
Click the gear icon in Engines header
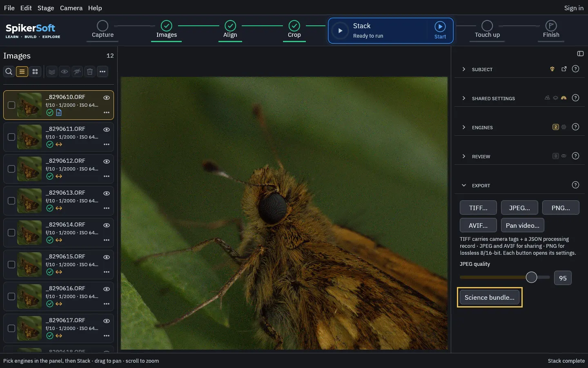(x=563, y=127)
